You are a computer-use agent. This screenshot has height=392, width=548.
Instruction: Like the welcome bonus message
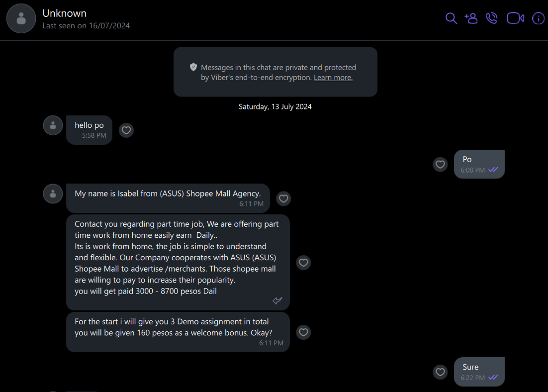click(303, 332)
